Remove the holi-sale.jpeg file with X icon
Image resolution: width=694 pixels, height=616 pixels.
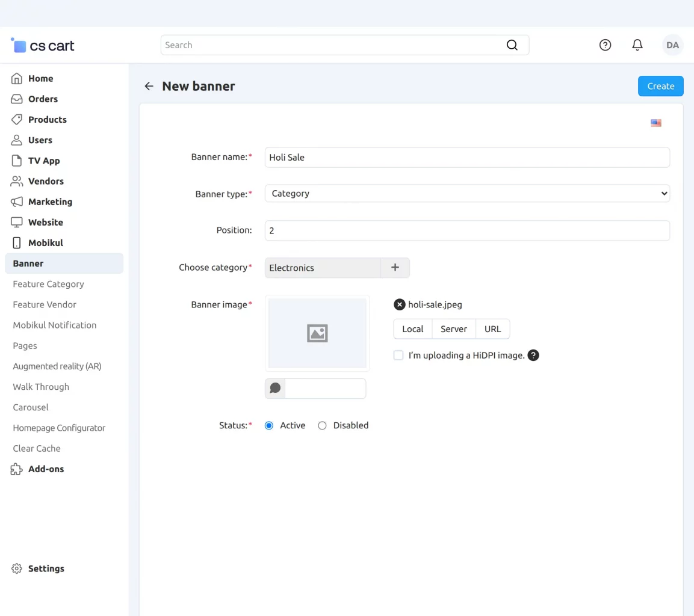tap(399, 304)
